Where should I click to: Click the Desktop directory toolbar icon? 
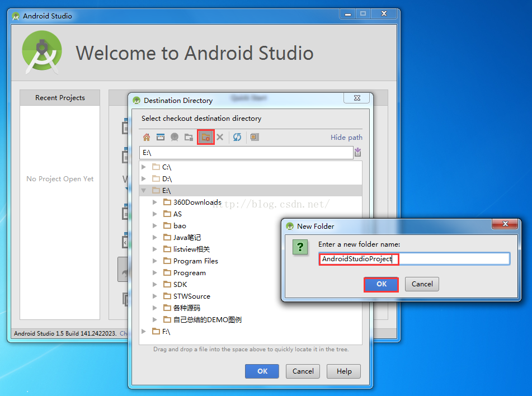point(161,137)
